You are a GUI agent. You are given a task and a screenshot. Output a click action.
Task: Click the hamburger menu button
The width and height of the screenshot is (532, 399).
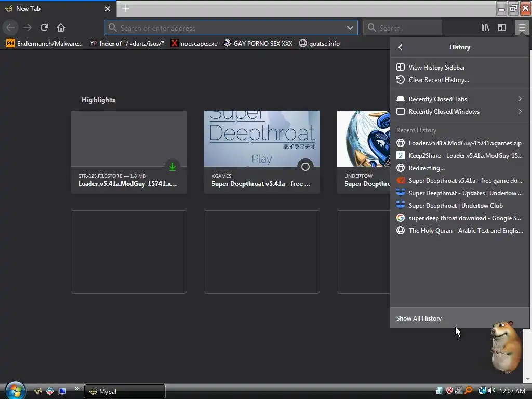[x=522, y=28]
